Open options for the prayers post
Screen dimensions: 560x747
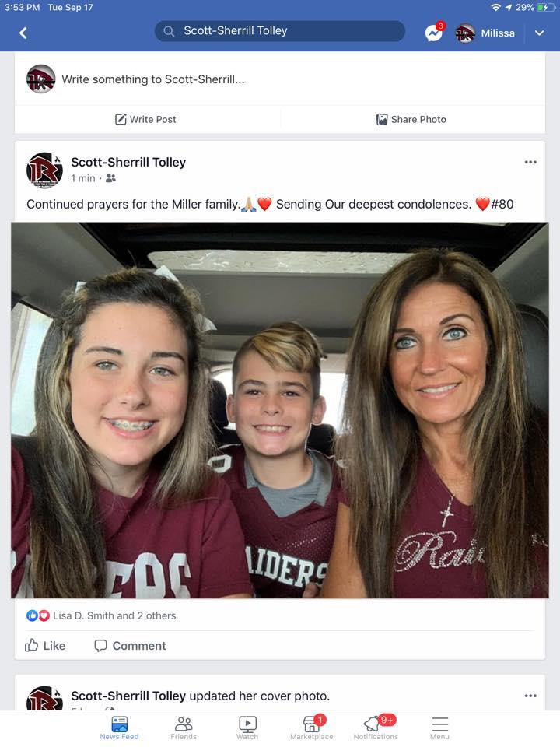[x=530, y=162]
